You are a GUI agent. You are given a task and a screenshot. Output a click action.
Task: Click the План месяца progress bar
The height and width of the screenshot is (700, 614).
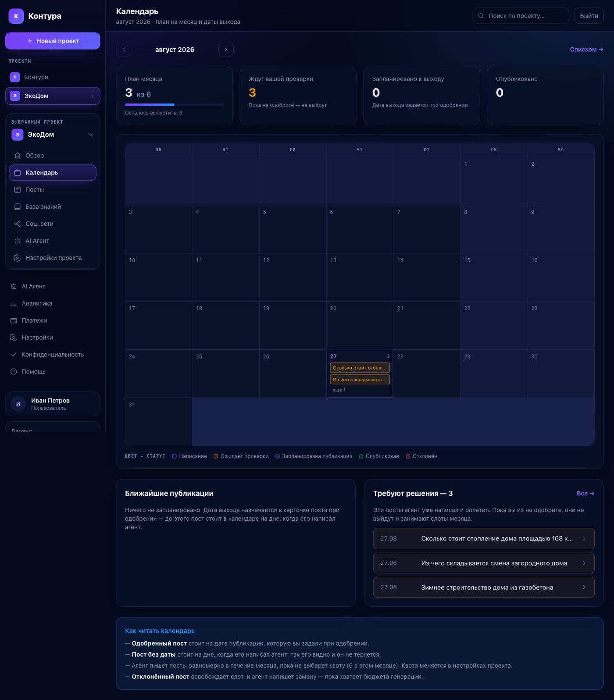[x=174, y=105]
